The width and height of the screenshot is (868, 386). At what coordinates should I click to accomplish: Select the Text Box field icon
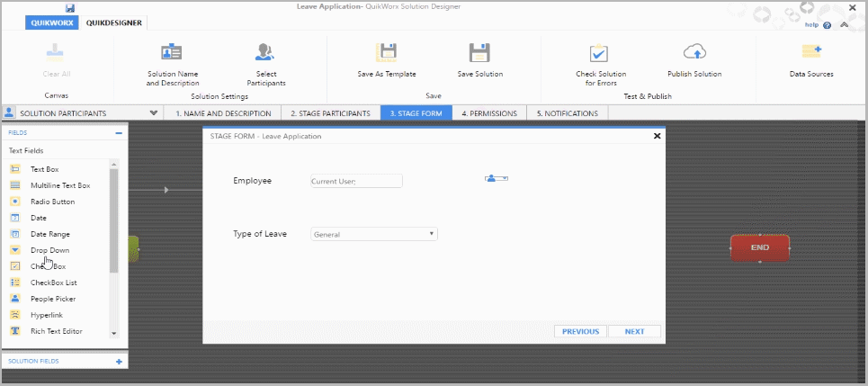point(15,169)
